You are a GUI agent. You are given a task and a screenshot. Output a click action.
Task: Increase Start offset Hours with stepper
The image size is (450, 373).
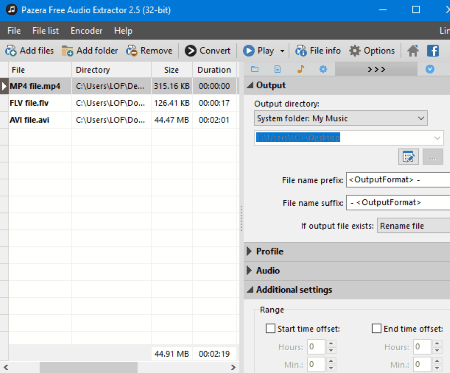point(331,343)
